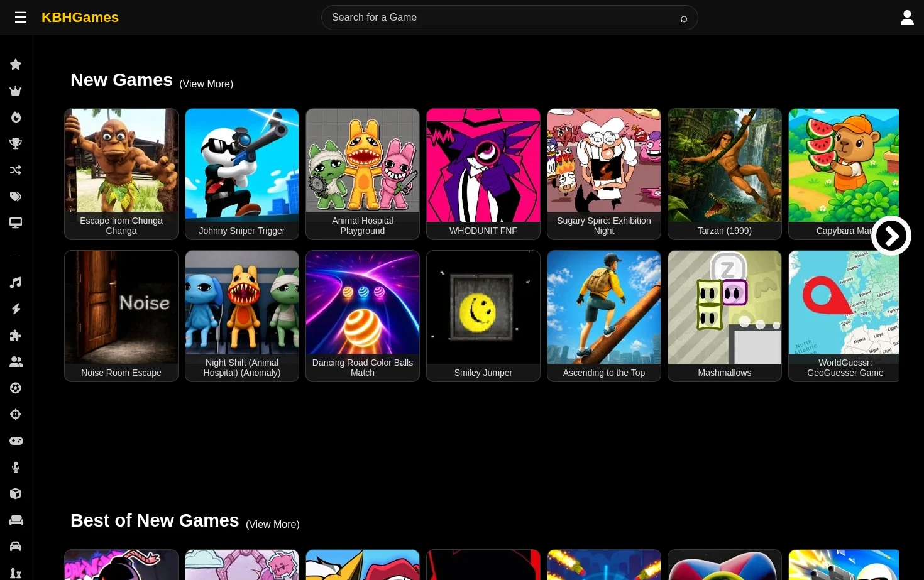Open hot games via the flame icon

pos(16,118)
